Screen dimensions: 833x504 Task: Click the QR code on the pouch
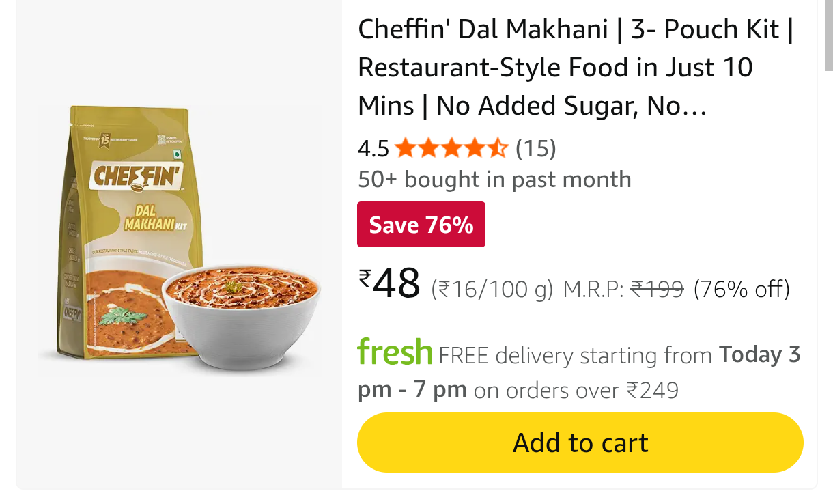pyautogui.click(x=161, y=140)
